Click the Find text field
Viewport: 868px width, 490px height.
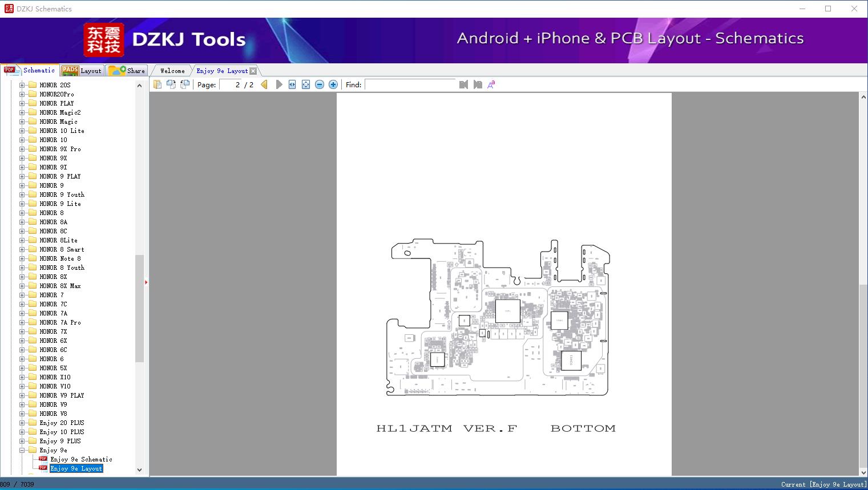411,84
